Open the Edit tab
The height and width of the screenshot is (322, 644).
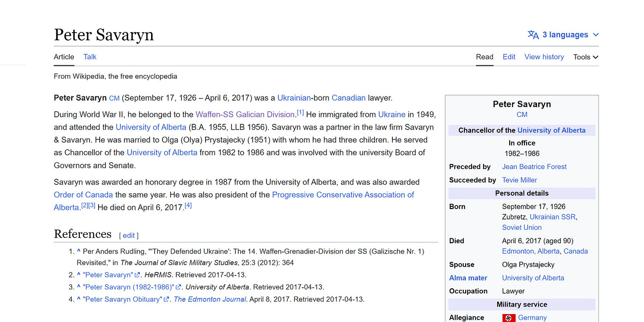(x=509, y=57)
